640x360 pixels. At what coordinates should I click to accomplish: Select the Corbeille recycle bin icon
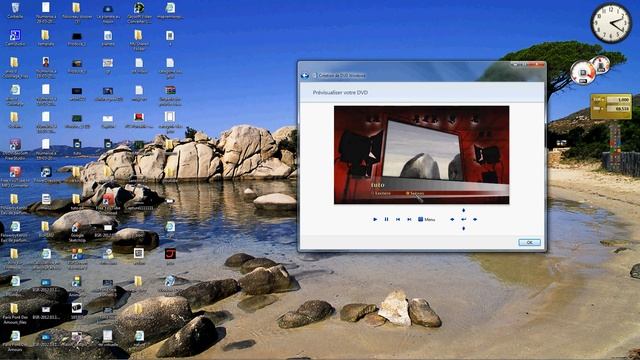[15, 11]
